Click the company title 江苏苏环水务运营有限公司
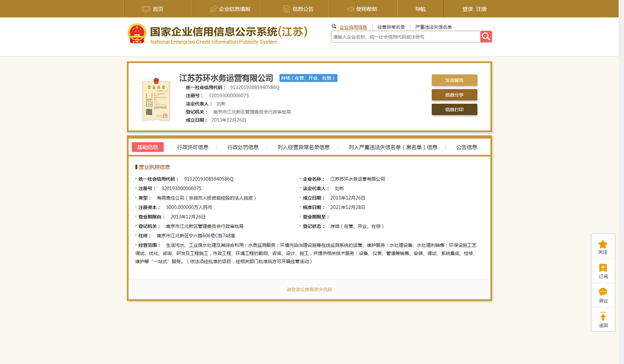This screenshot has height=364, width=624. (x=226, y=78)
